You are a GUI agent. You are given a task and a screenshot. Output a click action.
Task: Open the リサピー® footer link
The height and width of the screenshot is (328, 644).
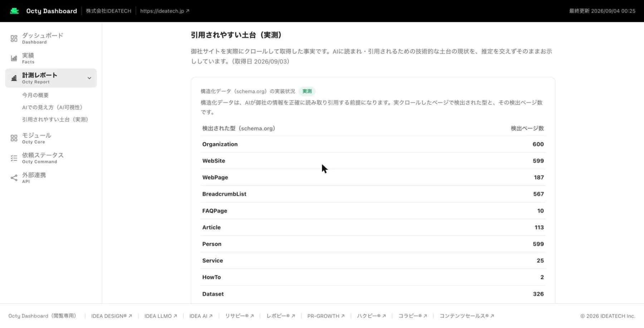pyautogui.click(x=239, y=316)
